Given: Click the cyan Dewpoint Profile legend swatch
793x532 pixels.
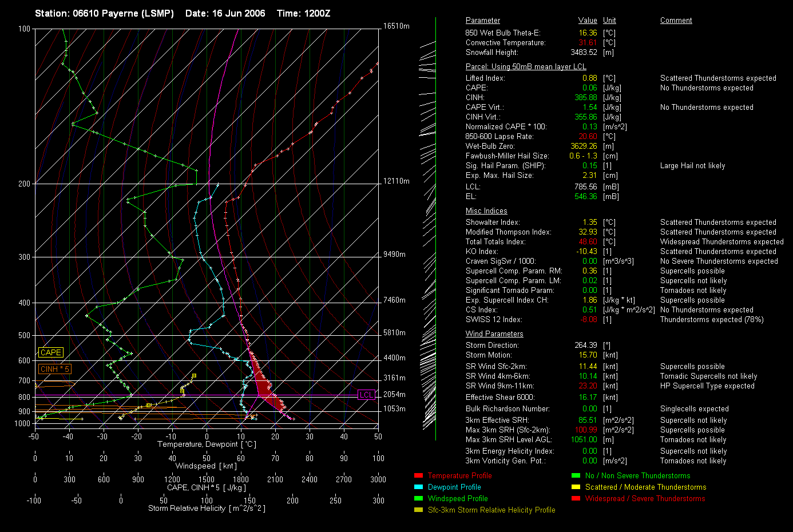Looking at the screenshot, I should (x=418, y=487).
